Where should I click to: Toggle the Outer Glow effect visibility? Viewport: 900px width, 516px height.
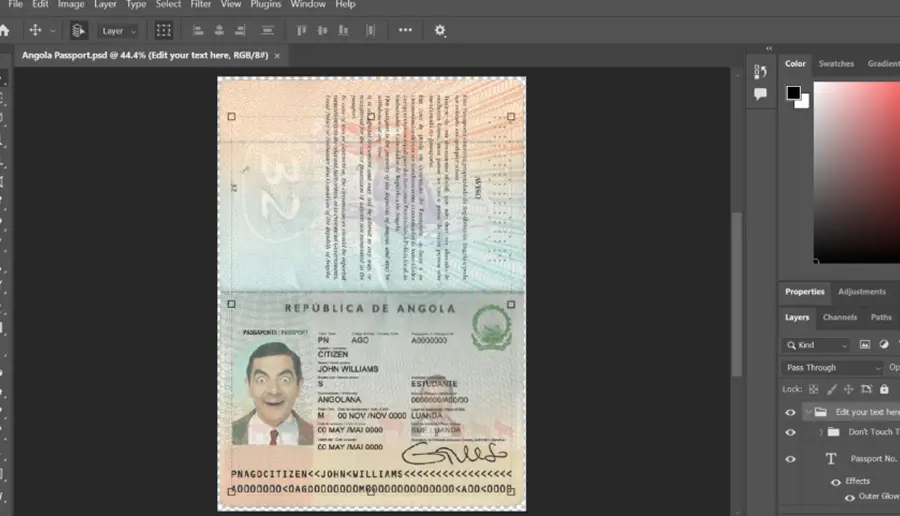coord(849,497)
